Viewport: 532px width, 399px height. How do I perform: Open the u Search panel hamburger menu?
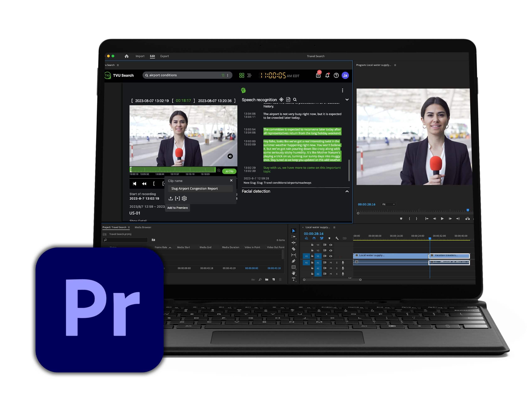118,65
